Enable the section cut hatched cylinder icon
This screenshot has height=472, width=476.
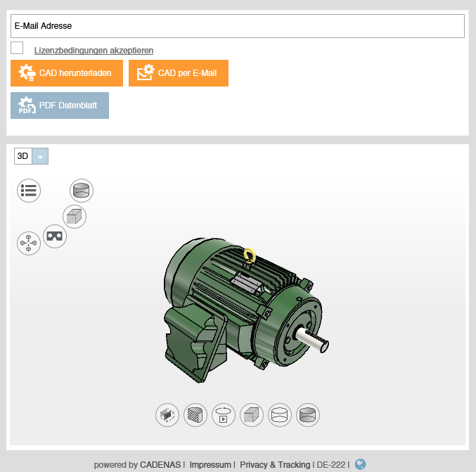(195, 415)
